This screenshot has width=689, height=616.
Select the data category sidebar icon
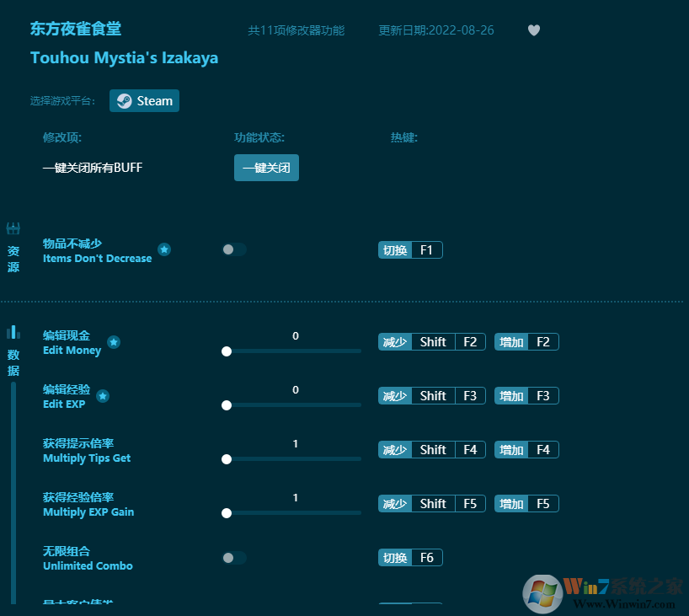click(13, 332)
